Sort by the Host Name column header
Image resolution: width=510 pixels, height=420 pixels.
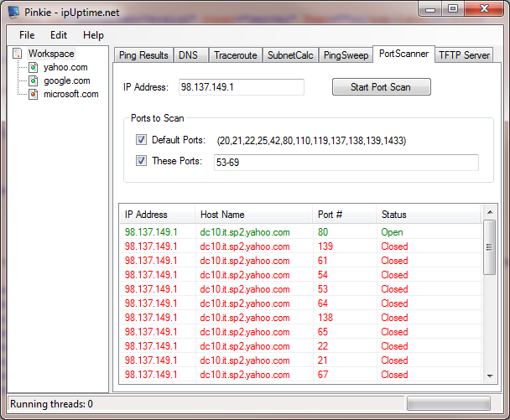[x=253, y=215]
